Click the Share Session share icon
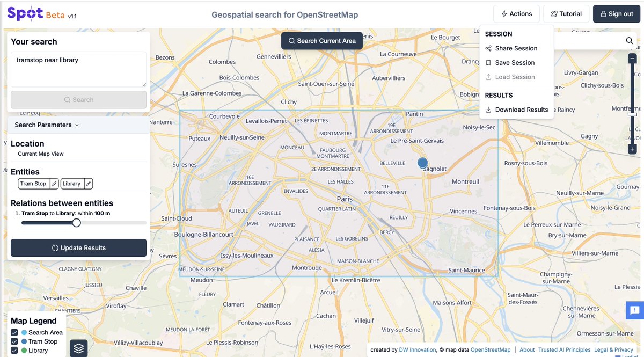The width and height of the screenshot is (644, 357). click(x=488, y=48)
